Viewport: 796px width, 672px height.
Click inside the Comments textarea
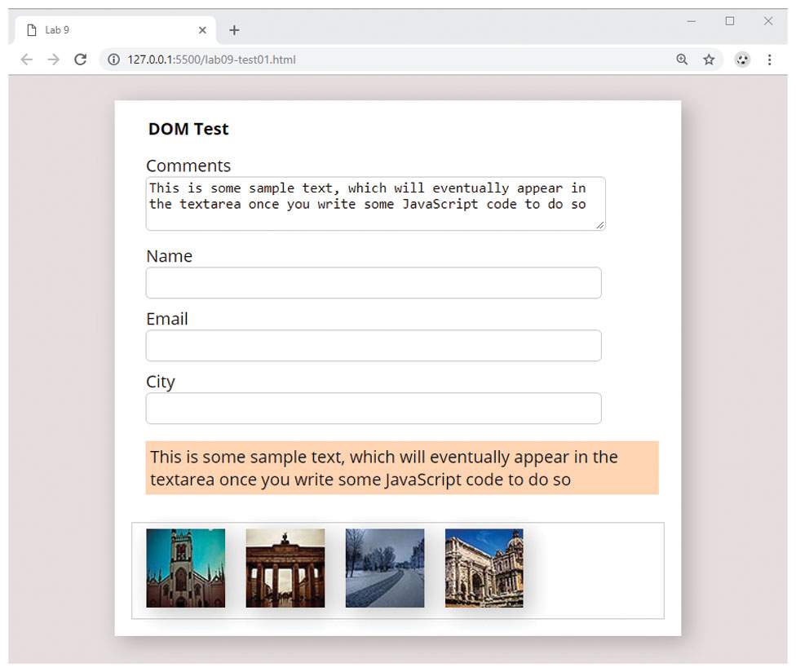coord(375,204)
